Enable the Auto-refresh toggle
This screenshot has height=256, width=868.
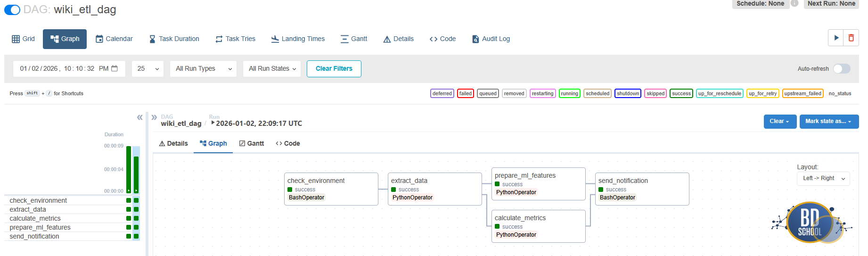point(842,69)
